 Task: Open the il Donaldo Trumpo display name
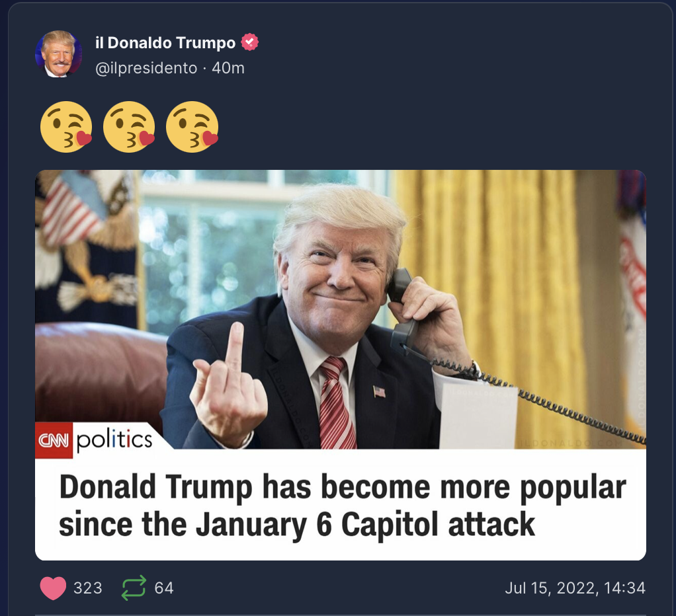(165, 43)
